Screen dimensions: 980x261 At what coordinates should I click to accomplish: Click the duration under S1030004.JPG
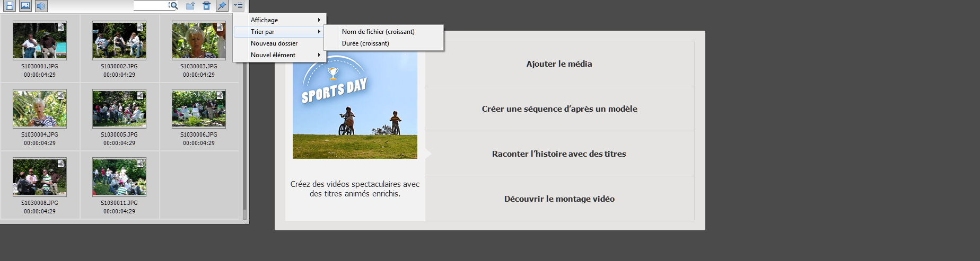tap(40, 143)
